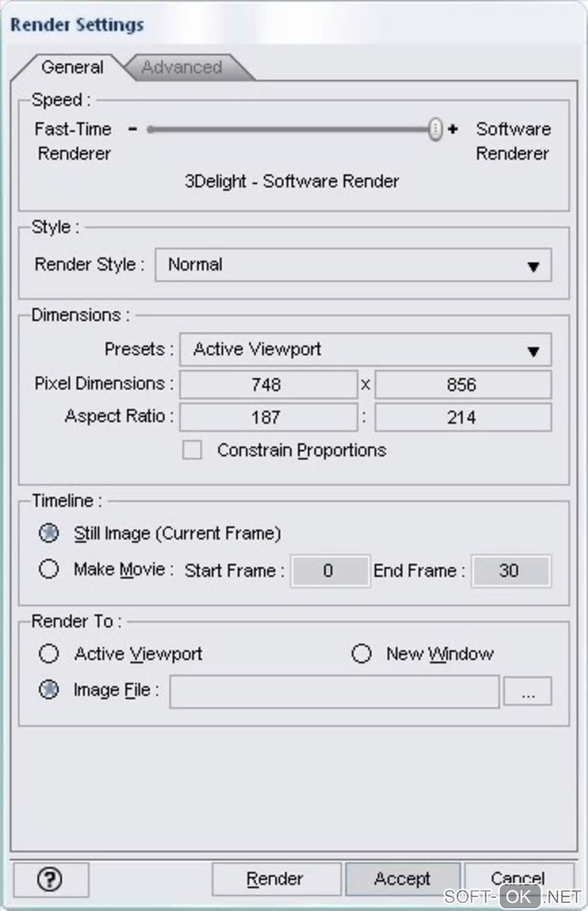Click the Accept button
Viewport: 588px width, 911px height.
click(x=402, y=879)
